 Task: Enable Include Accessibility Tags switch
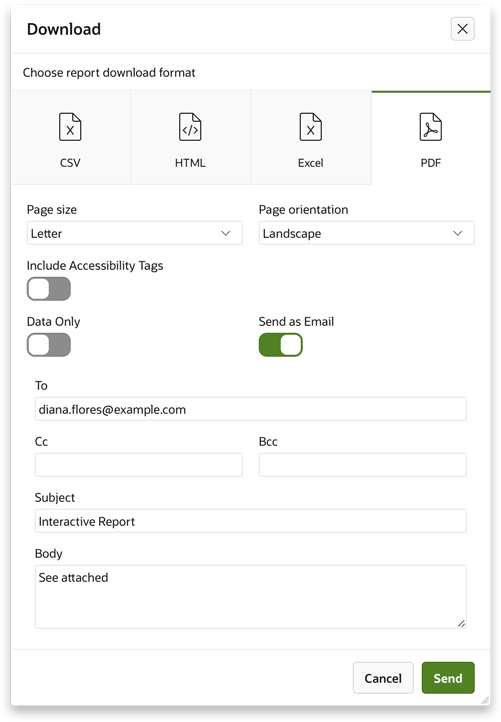pyautogui.click(x=49, y=289)
